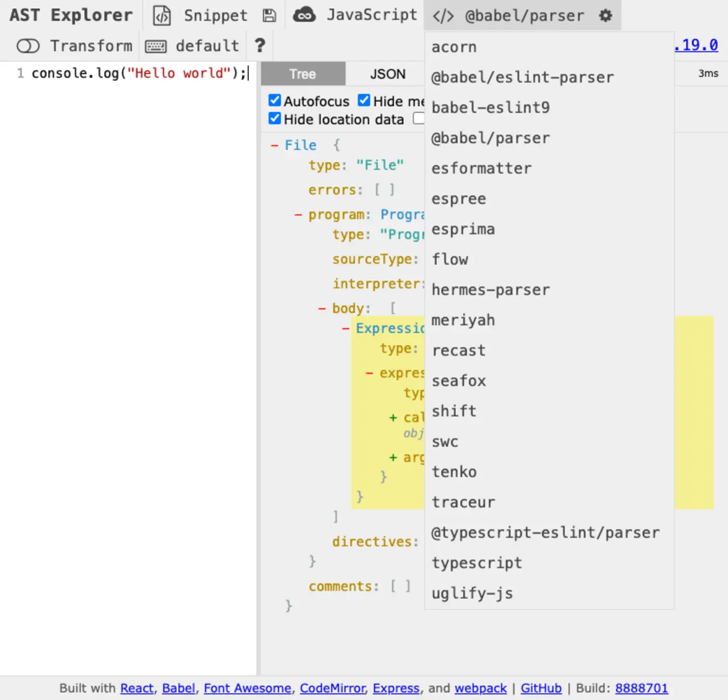728x700 pixels.
Task: Open parser settings via the gear icon
Action: point(605,15)
